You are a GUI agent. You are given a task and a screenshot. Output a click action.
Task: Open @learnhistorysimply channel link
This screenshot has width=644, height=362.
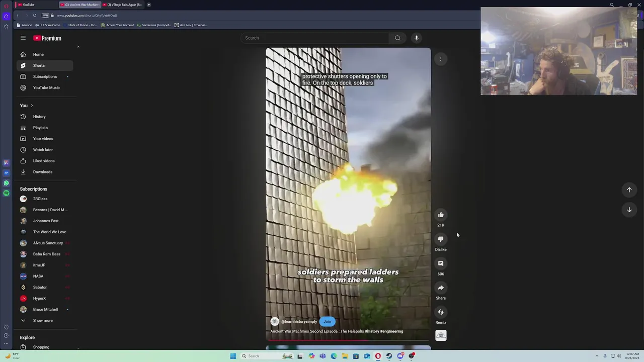tap(299, 322)
